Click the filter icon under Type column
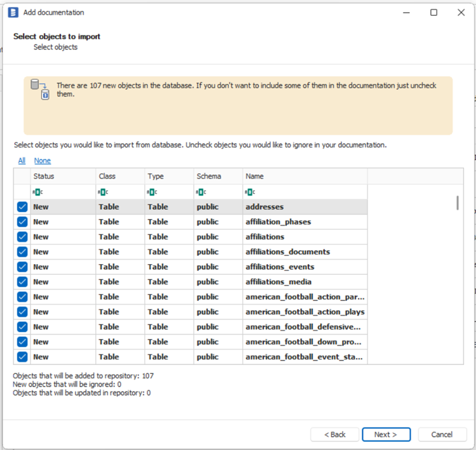Screen dimensions: 476x450 152,192
